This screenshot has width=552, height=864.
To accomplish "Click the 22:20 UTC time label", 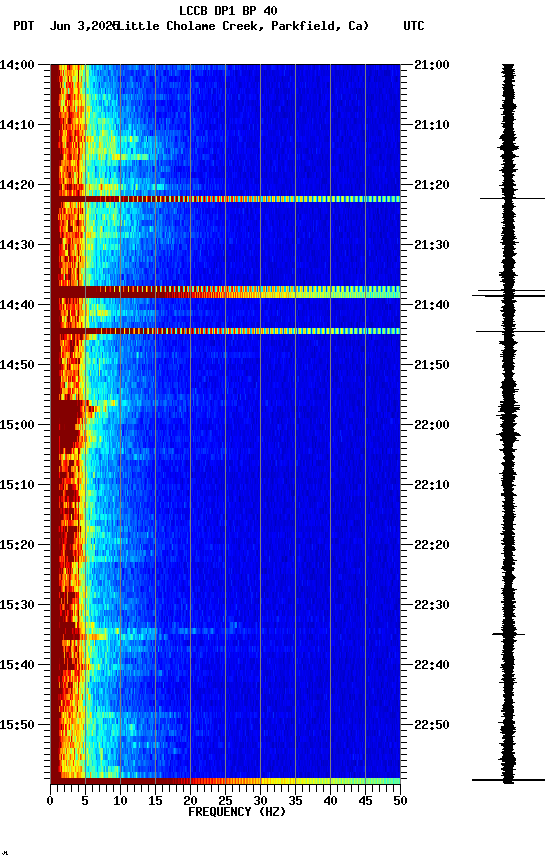I will point(432,545).
